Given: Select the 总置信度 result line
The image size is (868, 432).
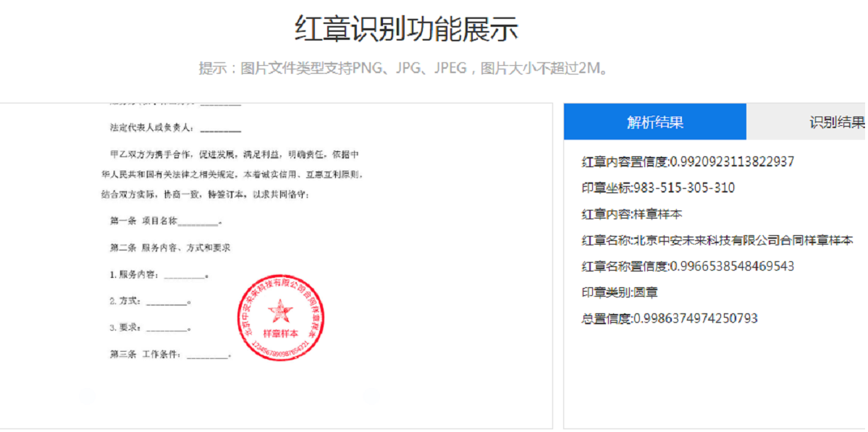Looking at the screenshot, I should (670, 318).
